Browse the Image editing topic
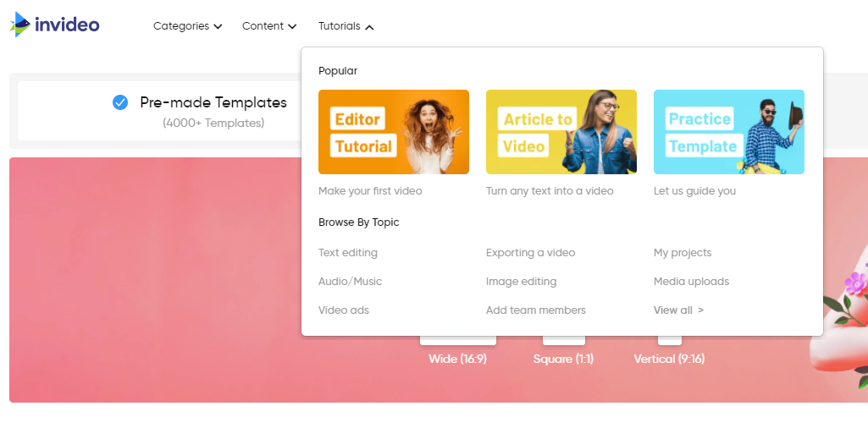Image resolution: width=868 pixels, height=428 pixels. pyautogui.click(x=521, y=282)
